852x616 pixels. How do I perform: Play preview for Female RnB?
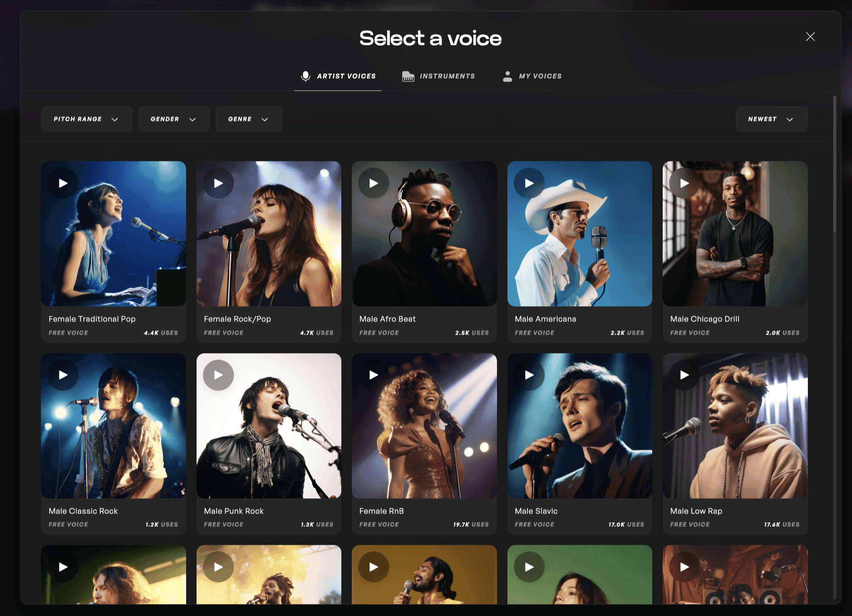[373, 374]
